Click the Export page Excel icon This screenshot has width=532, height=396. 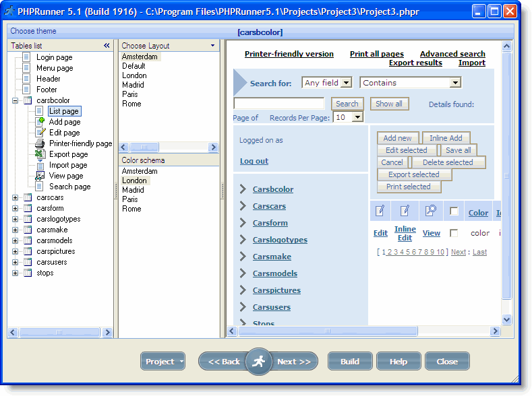click(x=40, y=154)
